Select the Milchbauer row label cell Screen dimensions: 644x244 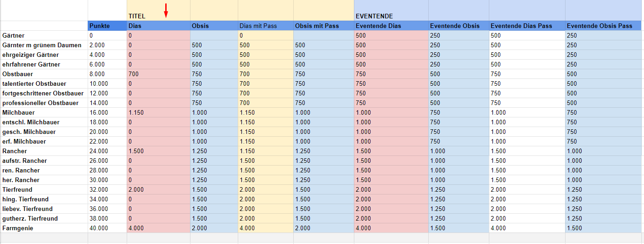(44, 112)
